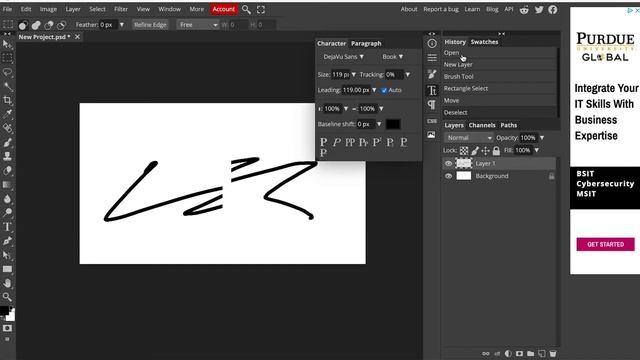This screenshot has width=640, height=360.
Task: Toggle the Auto leading checkbox
Action: pyautogui.click(x=384, y=90)
